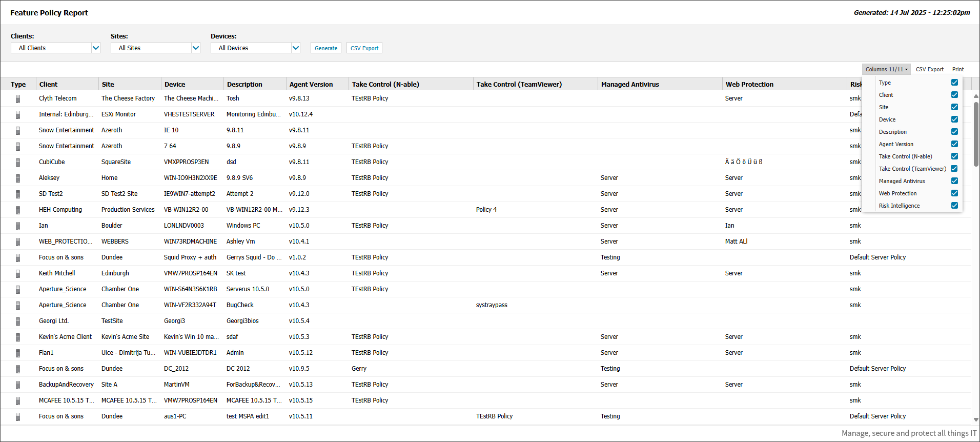Uncheck Risk Intelligence column checkbox
This screenshot has height=442, width=980.
[954, 206]
